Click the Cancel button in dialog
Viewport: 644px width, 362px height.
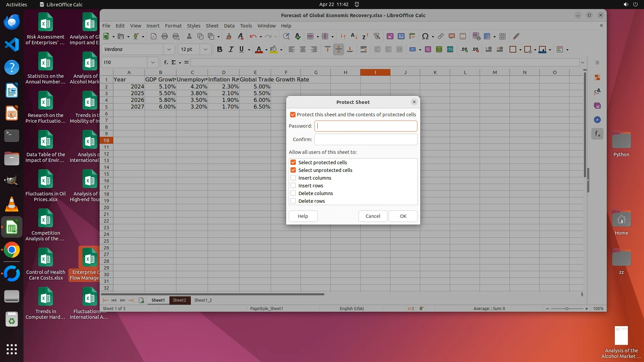click(373, 216)
